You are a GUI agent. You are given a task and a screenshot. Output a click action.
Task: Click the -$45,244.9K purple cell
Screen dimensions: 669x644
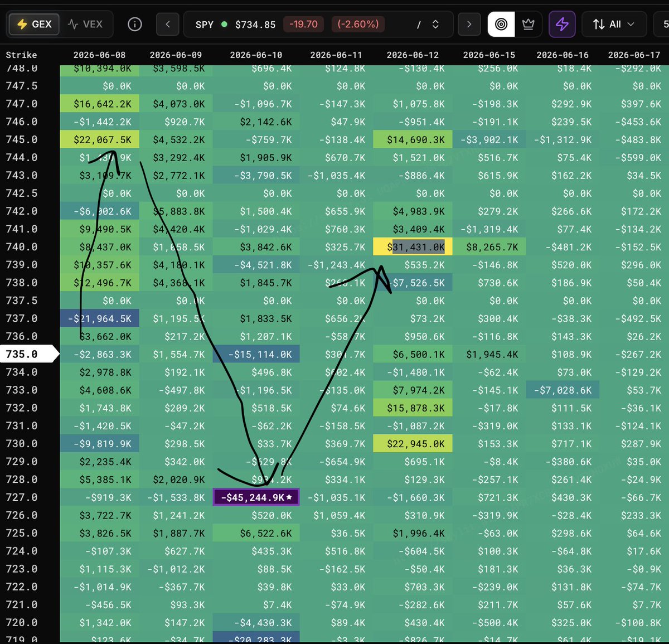pyautogui.click(x=256, y=497)
